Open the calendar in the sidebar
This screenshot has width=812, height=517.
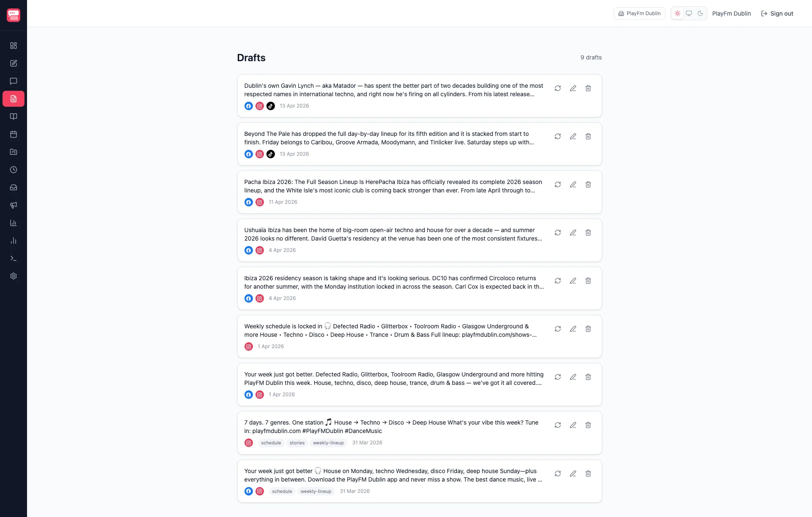pos(14,134)
